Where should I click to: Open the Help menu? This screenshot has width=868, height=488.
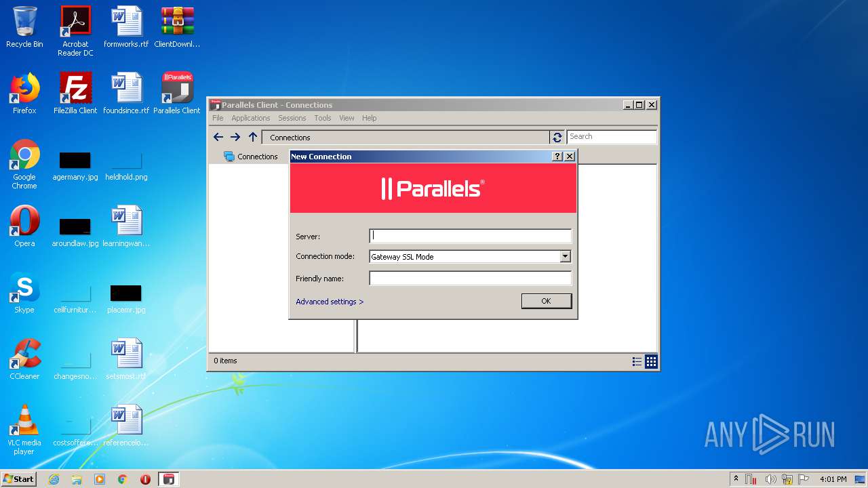(x=369, y=118)
